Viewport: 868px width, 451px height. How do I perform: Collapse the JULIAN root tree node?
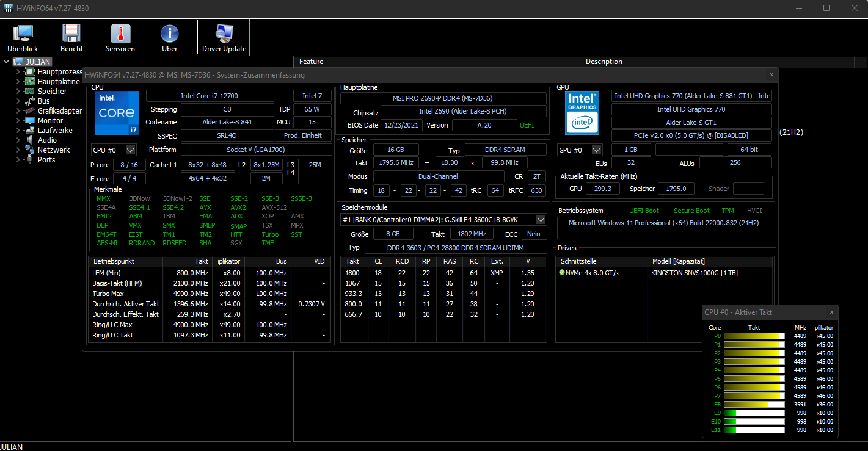point(7,62)
